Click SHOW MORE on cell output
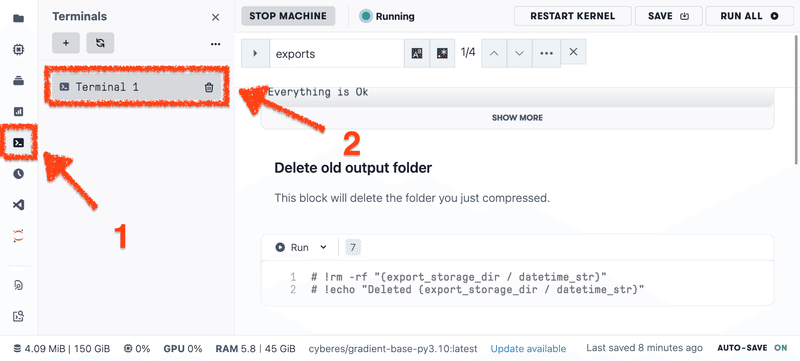Screen dimensions: 800x361 coord(517,118)
